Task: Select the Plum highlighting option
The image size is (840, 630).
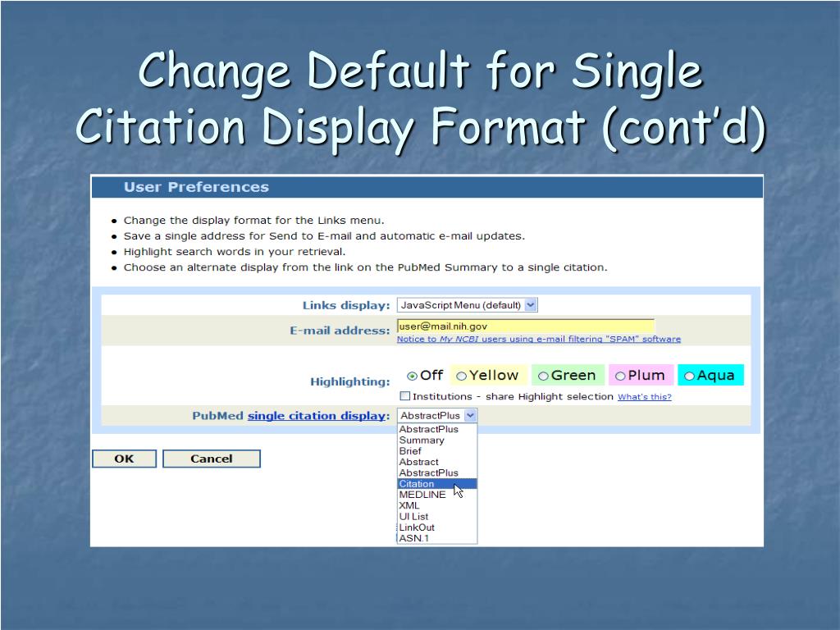Action: 620,376
